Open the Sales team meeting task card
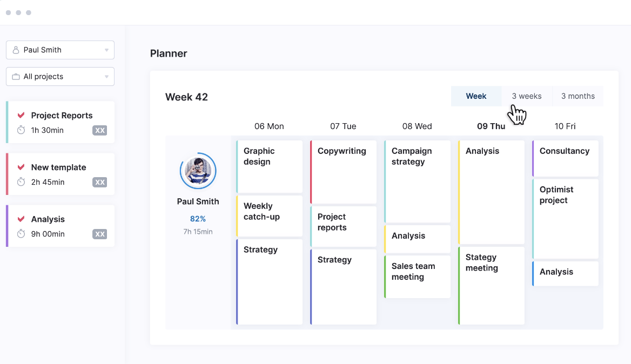 [x=418, y=277]
